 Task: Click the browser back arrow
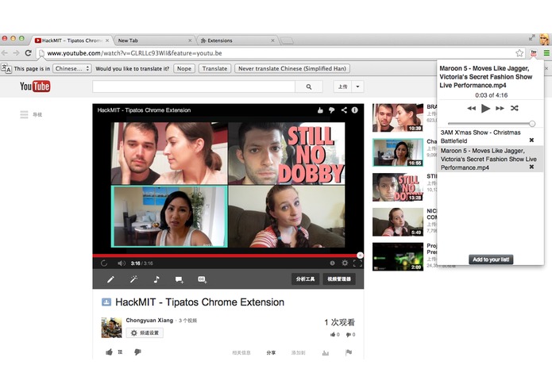5,53
